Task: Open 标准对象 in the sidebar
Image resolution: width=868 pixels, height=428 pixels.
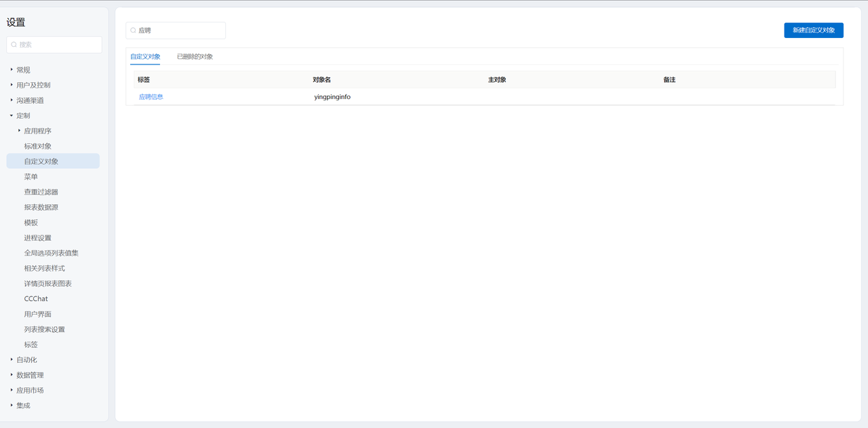Action: pyautogui.click(x=38, y=147)
